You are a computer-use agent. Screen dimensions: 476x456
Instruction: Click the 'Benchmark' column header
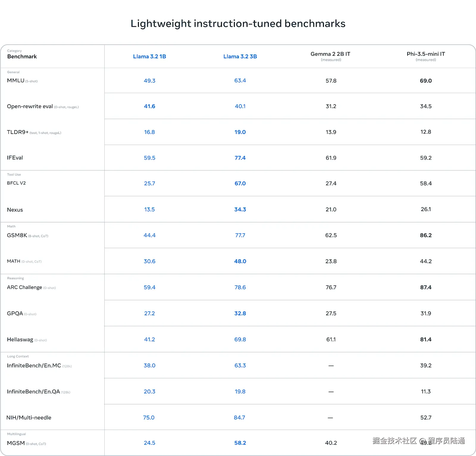click(x=22, y=57)
